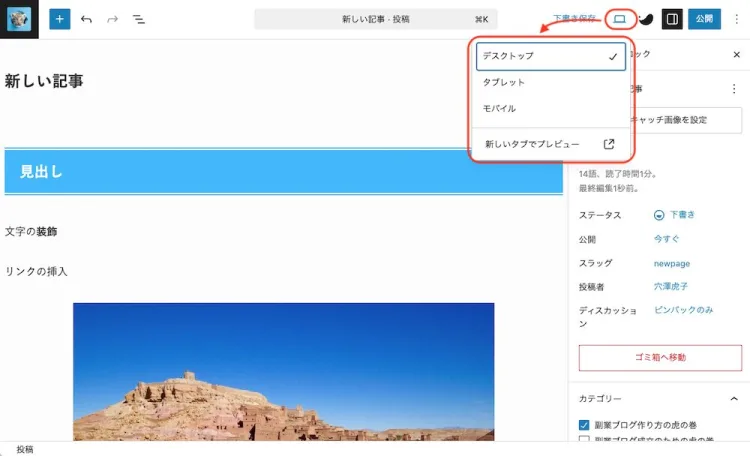750x456 pixels.
Task: Toggle the preview device laptop icon
Action: click(x=620, y=19)
